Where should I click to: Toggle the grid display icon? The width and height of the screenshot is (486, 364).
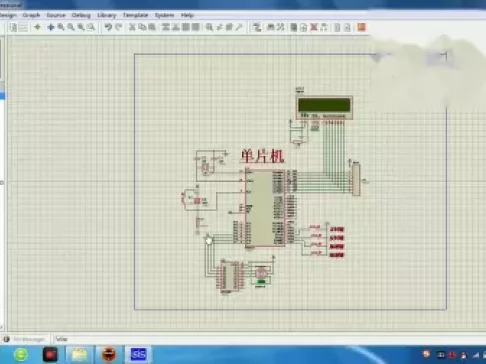[24, 27]
